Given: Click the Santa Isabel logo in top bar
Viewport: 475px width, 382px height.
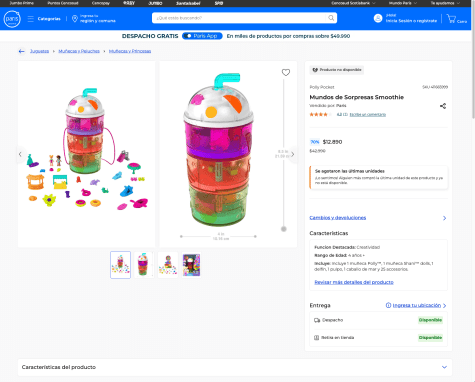Looking at the screenshot, I should click(x=188, y=3).
